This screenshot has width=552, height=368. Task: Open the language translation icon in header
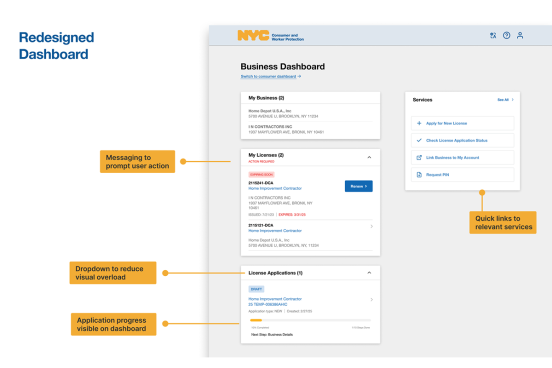point(493,35)
